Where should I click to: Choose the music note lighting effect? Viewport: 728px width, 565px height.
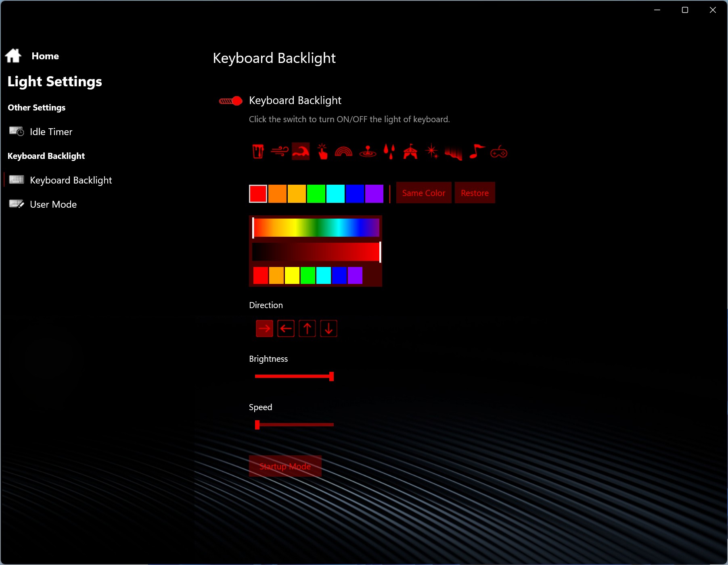click(x=477, y=152)
